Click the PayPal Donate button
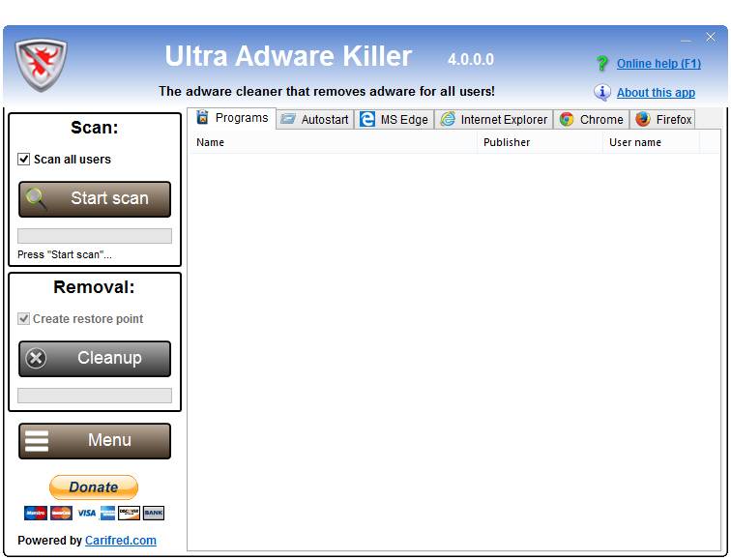This screenshot has width=731, height=560. click(94, 487)
